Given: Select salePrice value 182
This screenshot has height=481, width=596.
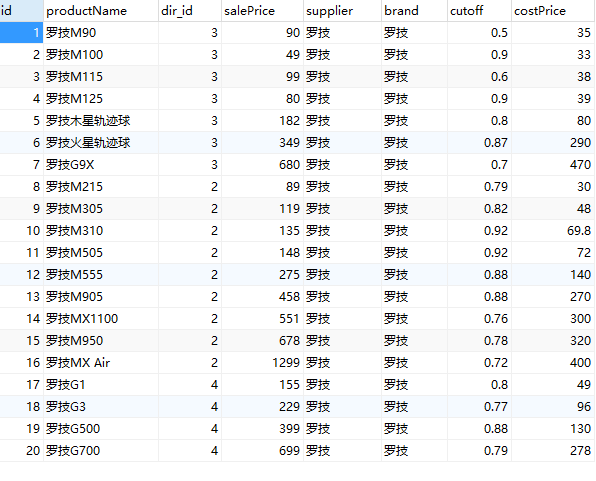Looking at the screenshot, I should (290, 121).
